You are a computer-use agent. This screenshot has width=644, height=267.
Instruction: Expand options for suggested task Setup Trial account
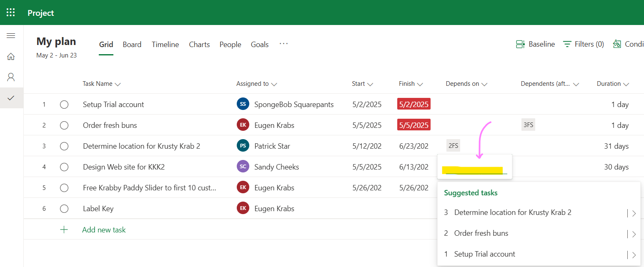(x=634, y=255)
